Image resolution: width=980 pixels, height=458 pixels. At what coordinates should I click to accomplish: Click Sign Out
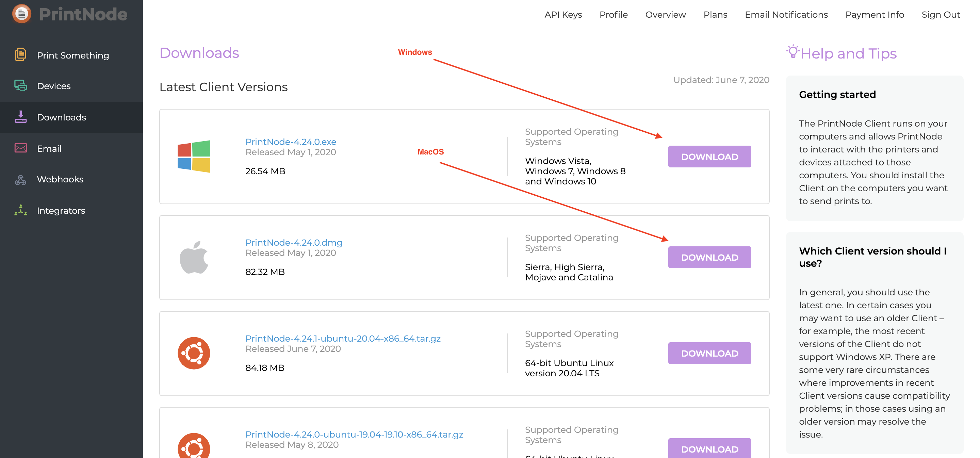[941, 14]
